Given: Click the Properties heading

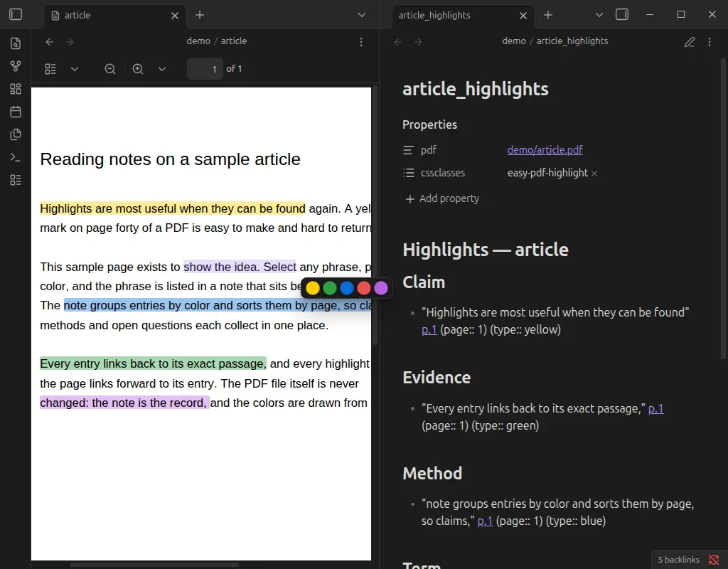Looking at the screenshot, I should (429, 124).
